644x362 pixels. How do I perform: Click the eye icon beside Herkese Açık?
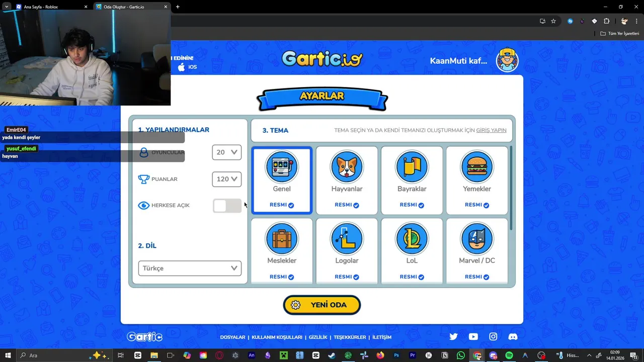click(144, 206)
